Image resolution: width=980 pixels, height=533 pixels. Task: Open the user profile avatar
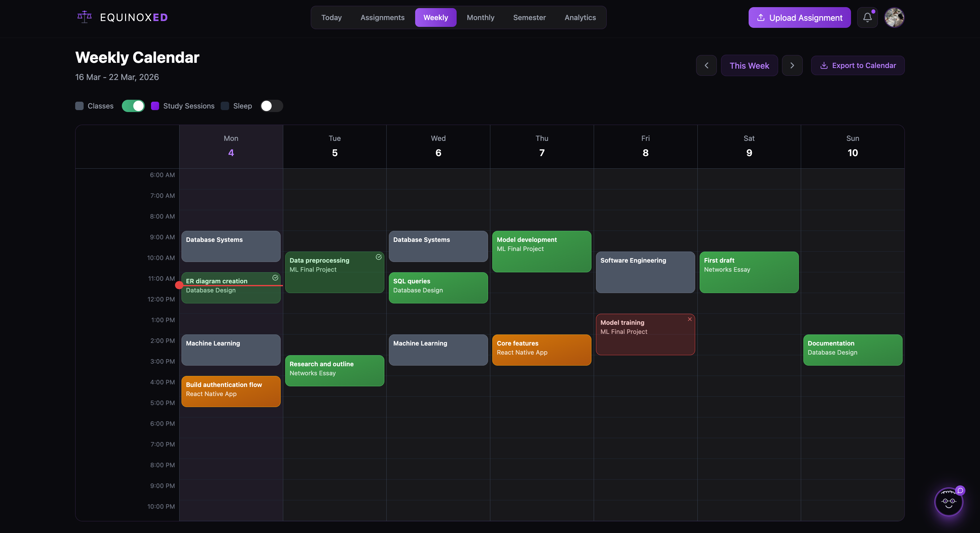pos(894,17)
